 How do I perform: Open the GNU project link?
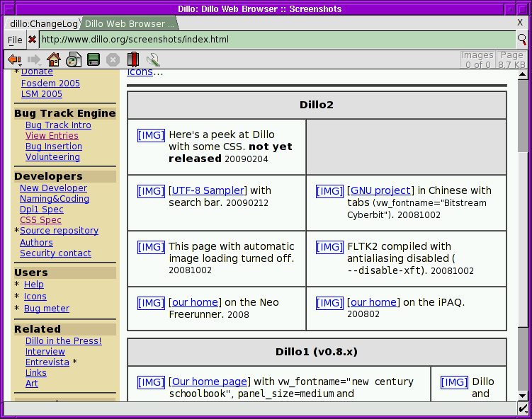[x=380, y=190]
